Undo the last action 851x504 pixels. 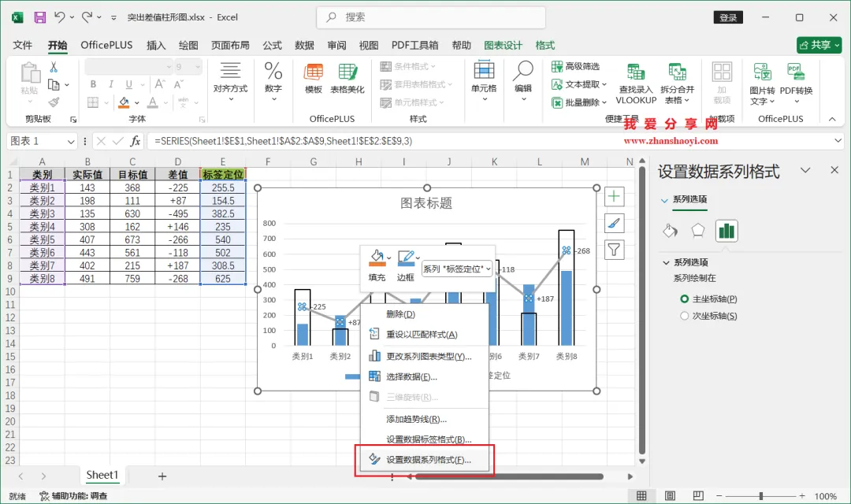(x=59, y=17)
